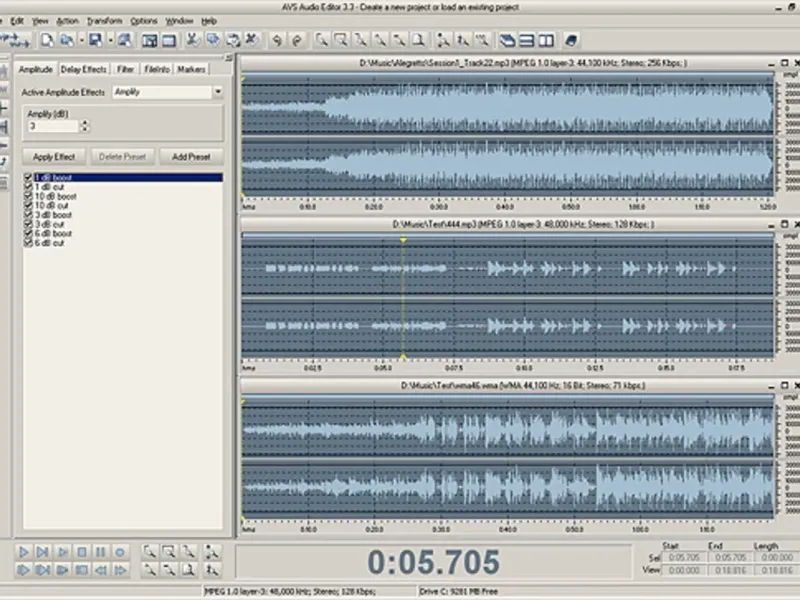Screen dimensions: 800x600
Task: Open the Active Amplitude Effects dropdown
Action: coord(217,92)
